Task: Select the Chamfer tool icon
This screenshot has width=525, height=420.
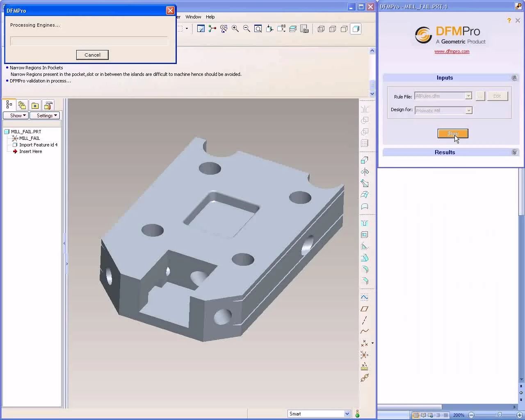Action: tap(365, 281)
